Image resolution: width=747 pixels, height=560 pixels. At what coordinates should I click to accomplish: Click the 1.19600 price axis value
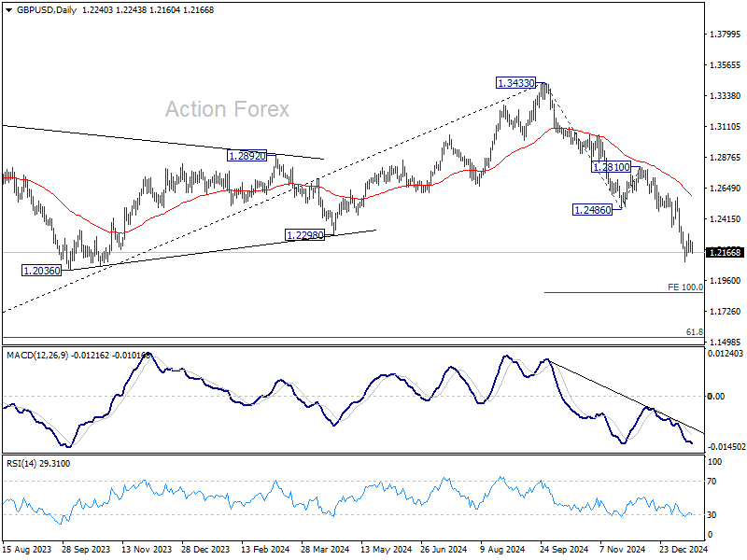726,281
